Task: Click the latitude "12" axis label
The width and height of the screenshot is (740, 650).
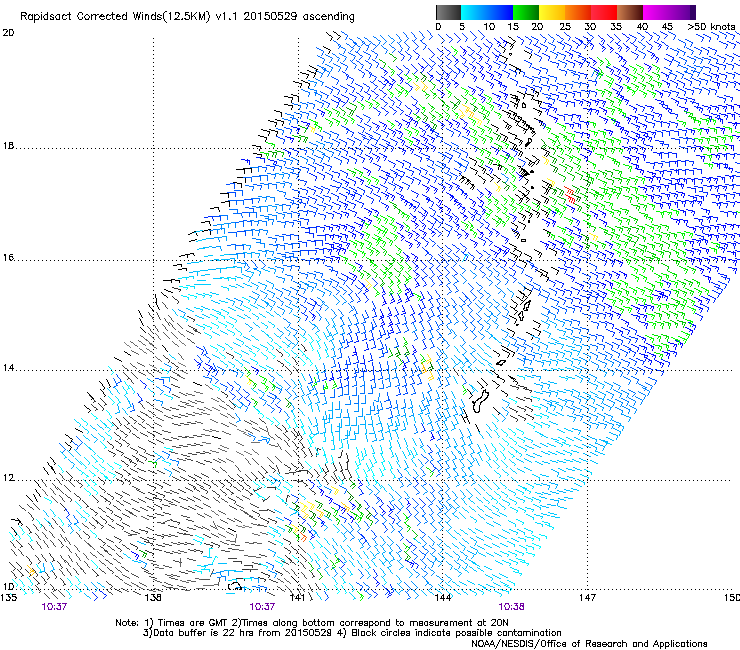Action: pos(8,478)
